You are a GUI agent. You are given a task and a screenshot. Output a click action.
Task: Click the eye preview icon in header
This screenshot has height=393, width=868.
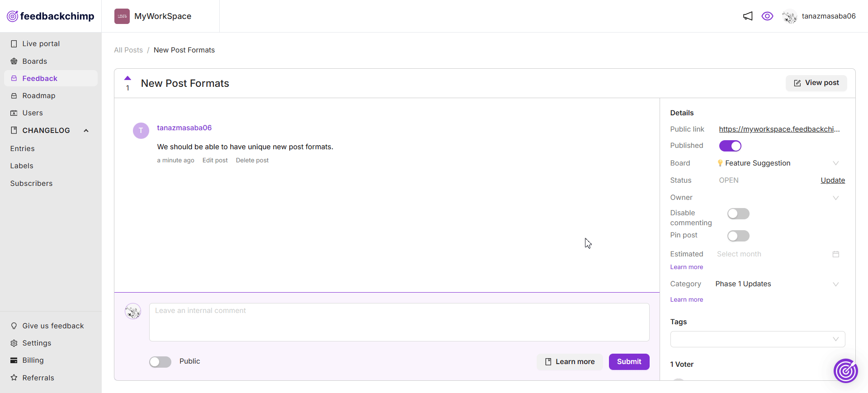(x=767, y=16)
